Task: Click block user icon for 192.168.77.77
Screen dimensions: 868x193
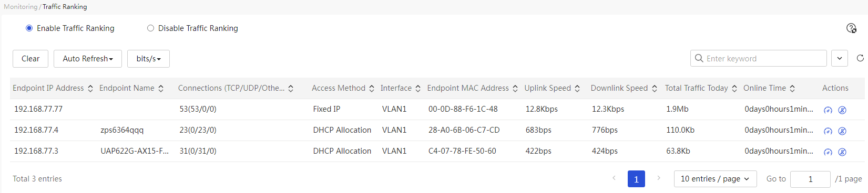Action: click(842, 110)
